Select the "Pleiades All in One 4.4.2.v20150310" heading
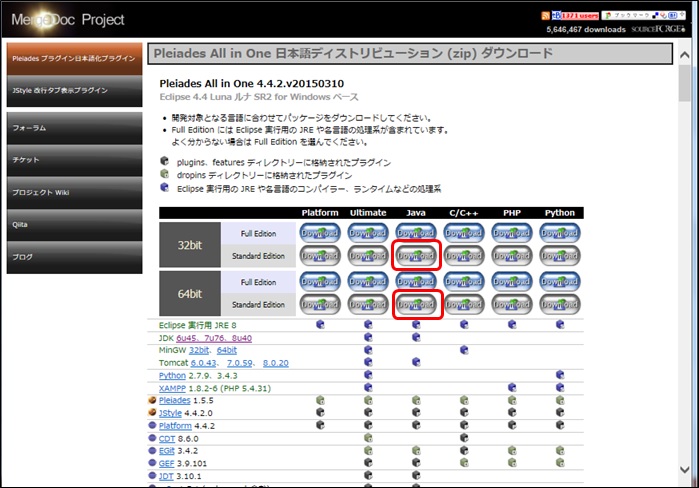The image size is (699, 488). pos(251,84)
